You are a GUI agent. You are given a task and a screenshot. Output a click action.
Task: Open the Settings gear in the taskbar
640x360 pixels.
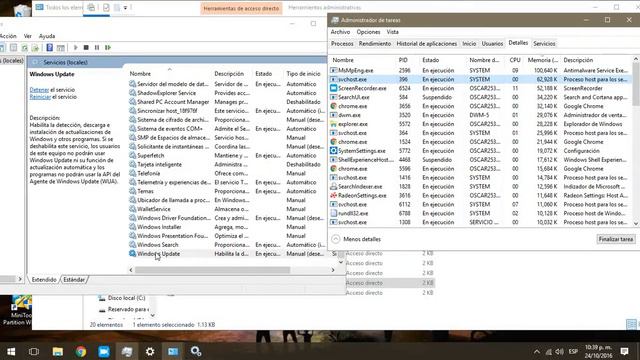pos(150,351)
